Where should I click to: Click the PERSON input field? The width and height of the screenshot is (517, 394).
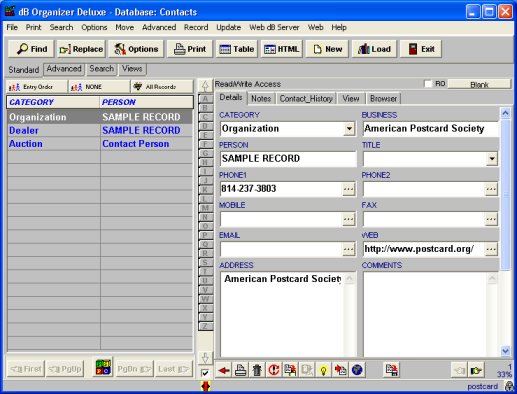288,159
